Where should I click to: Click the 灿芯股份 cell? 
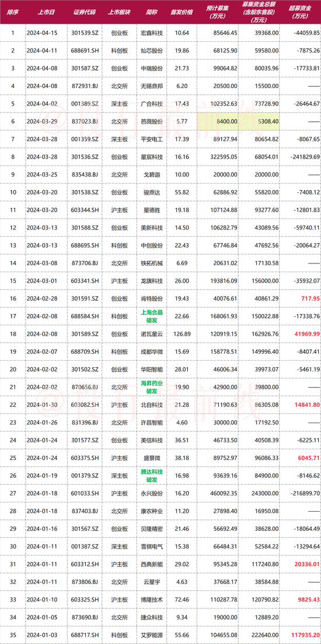151,50
